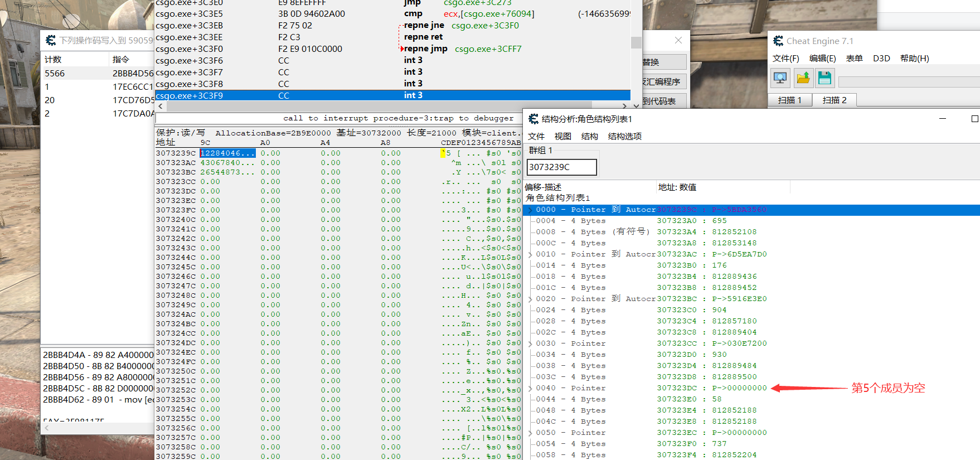980x460 pixels.
Task: Select the 17EC6CC1 instruction row
Action: click(x=98, y=86)
